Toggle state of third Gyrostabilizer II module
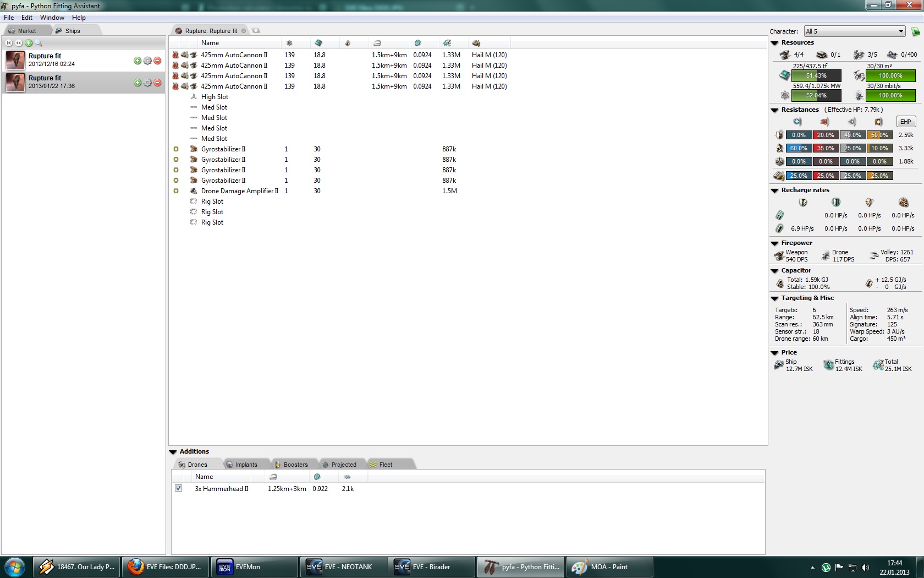This screenshot has height=578, width=924. click(x=176, y=170)
